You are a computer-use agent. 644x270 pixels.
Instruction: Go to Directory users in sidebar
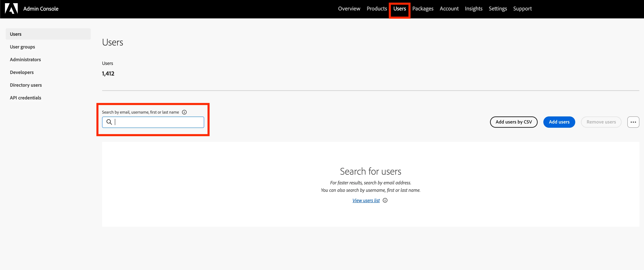pyautogui.click(x=26, y=85)
